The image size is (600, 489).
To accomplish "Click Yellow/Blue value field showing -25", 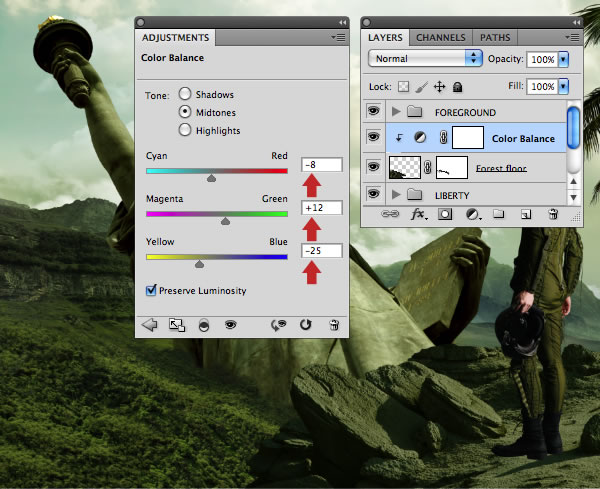I will [x=321, y=251].
